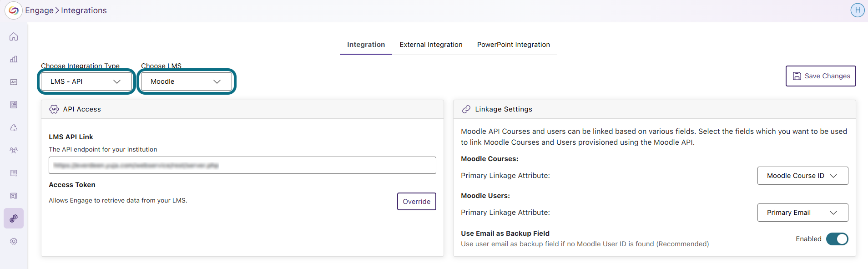Expand the Primary Email dropdown
This screenshot has width=868, height=269.
coord(802,213)
